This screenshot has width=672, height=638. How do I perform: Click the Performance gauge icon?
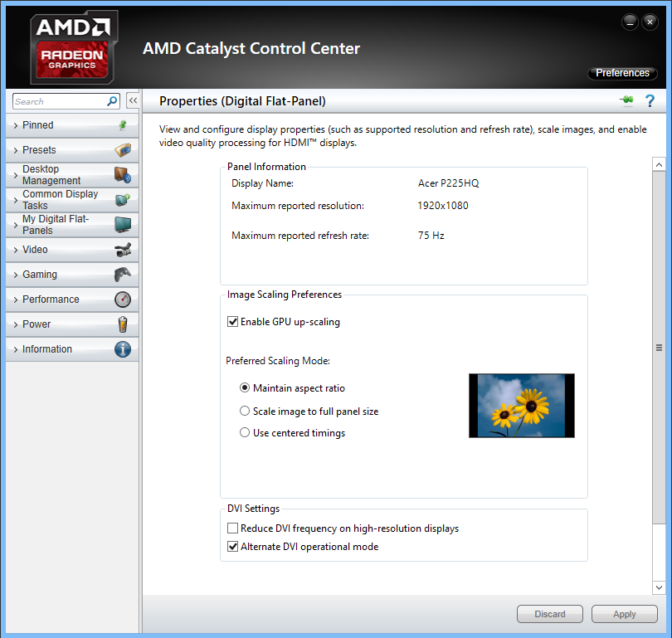click(123, 300)
